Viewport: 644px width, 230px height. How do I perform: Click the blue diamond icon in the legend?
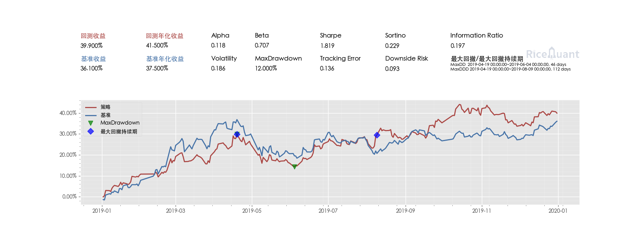(x=90, y=131)
